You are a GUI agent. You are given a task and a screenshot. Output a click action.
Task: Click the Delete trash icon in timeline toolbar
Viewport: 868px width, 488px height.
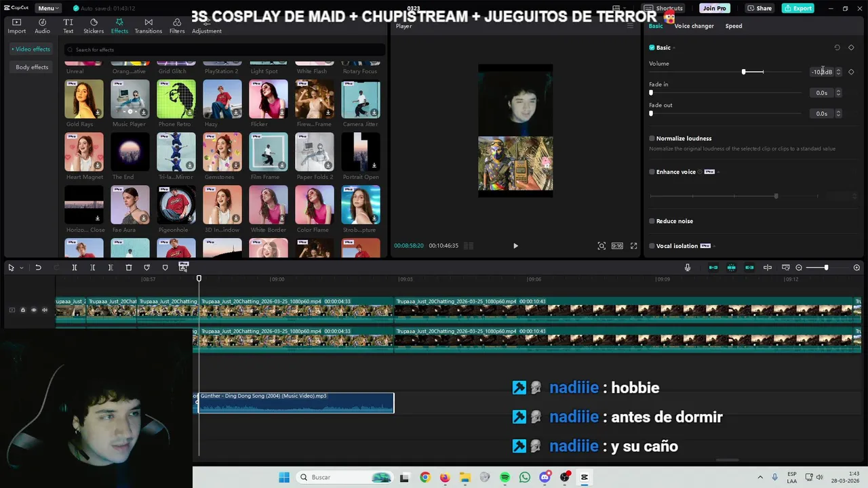coord(129,268)
